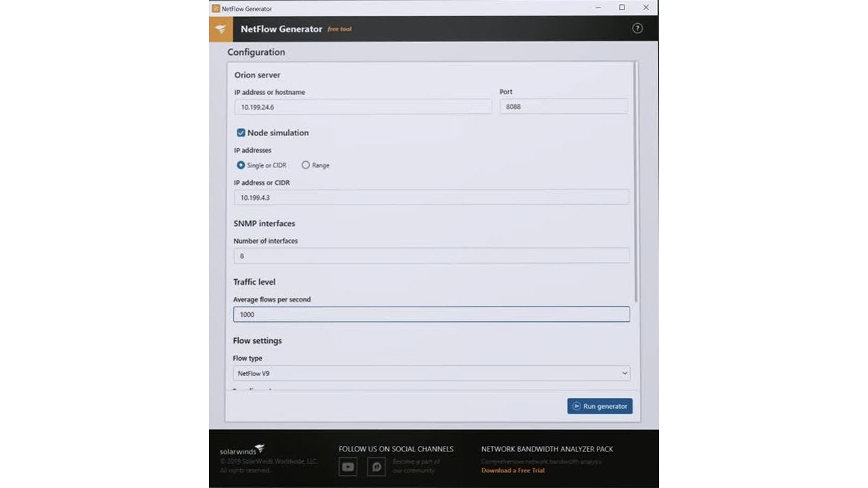Click the IP address or hostname field
Image resolution: width=868 pixels, height=488 pixels.
[363, 106]
